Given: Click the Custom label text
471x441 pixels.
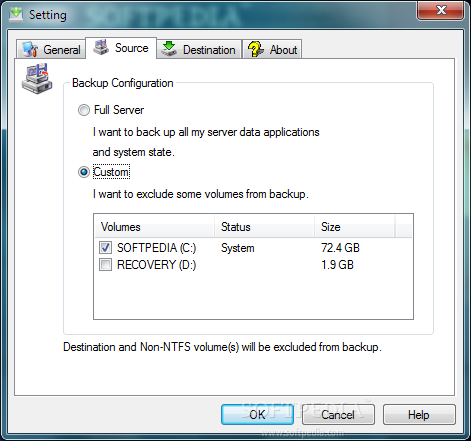Looking at the screenshot, I should coord(111,172).
